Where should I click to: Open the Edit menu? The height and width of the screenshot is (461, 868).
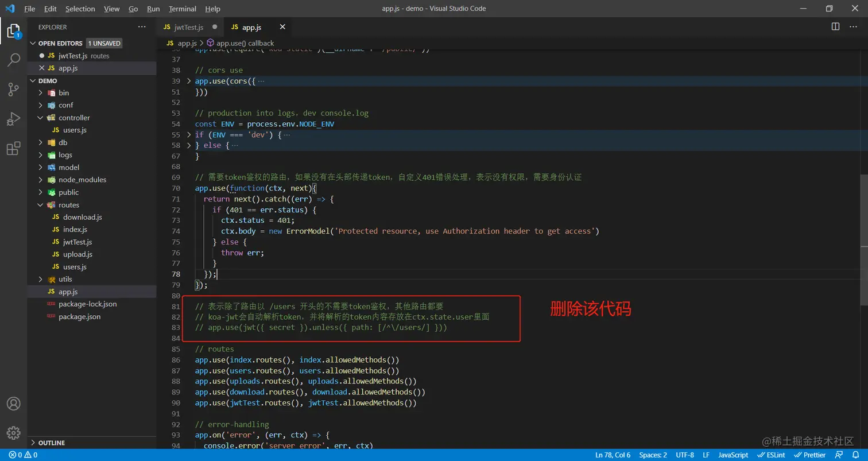pyautogui.click(x=50, y=9)
